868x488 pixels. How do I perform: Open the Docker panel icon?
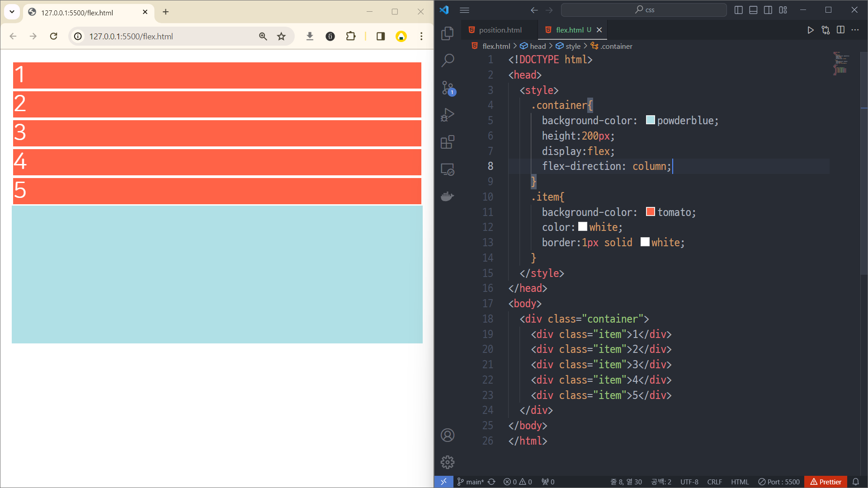click(x=447, y=197)
